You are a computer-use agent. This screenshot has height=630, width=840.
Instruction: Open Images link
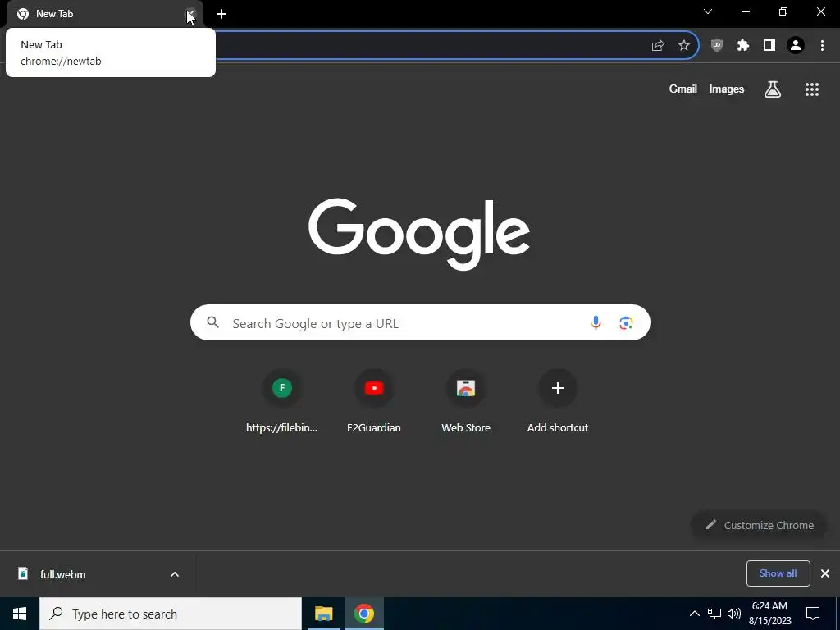click(727, 89)
